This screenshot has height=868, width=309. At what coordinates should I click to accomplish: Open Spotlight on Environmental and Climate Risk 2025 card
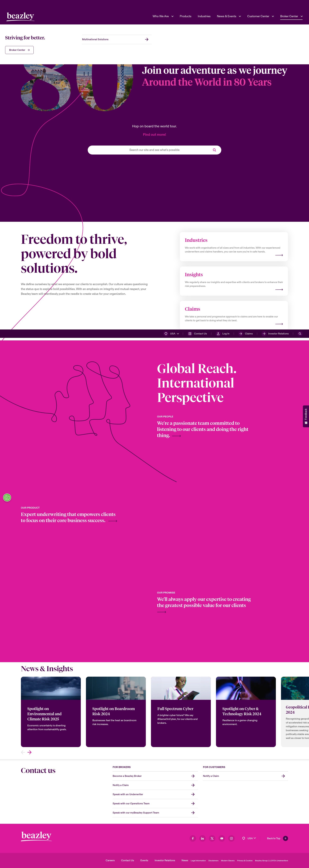51,712
